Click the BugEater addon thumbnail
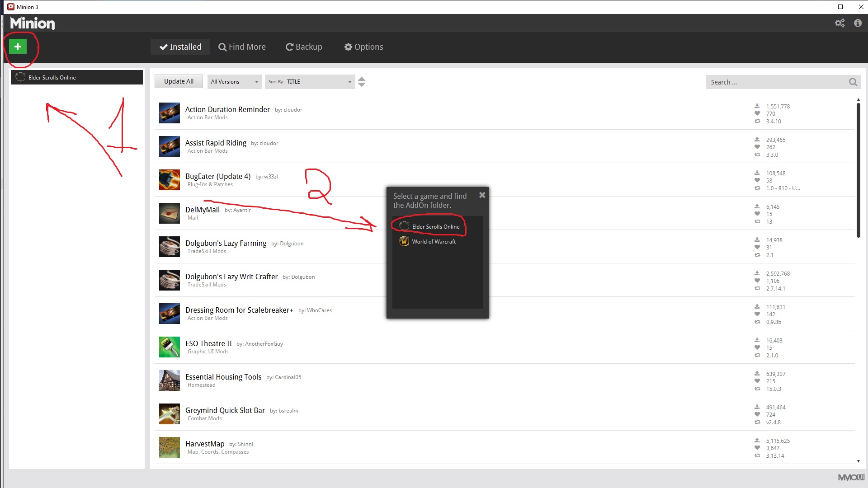 tap(170, 180)
